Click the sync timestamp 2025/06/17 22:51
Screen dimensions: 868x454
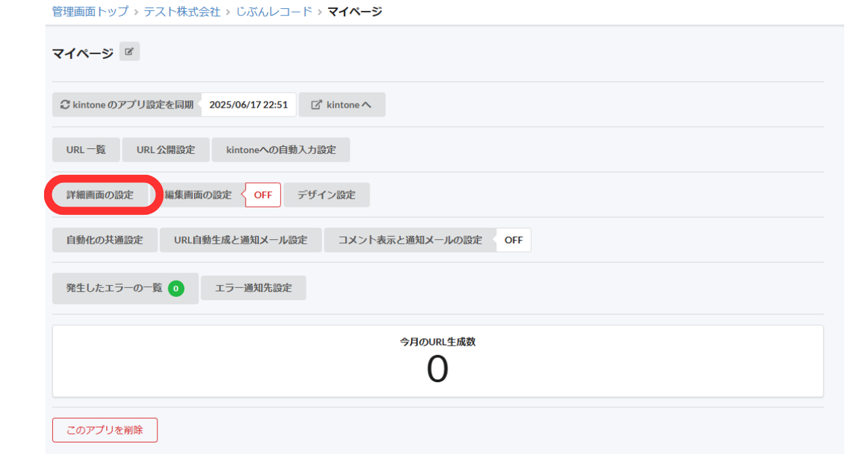(x=249, y=105)
